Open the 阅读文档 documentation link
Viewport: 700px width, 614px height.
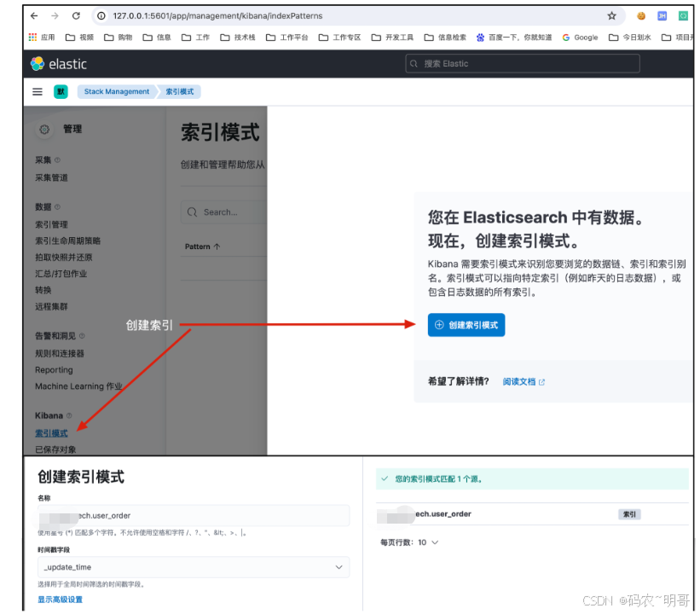pyautogui.click(x=524, y=382)
